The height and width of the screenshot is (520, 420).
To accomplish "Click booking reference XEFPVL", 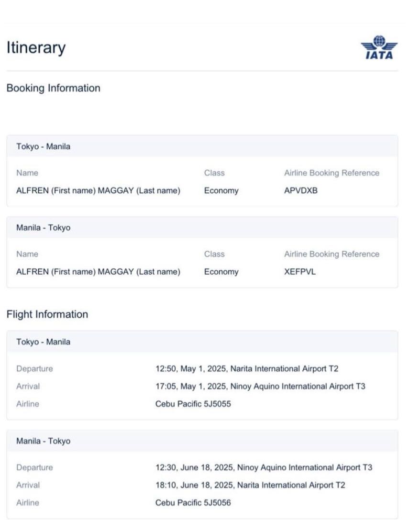I will click(x=300, y=272).
